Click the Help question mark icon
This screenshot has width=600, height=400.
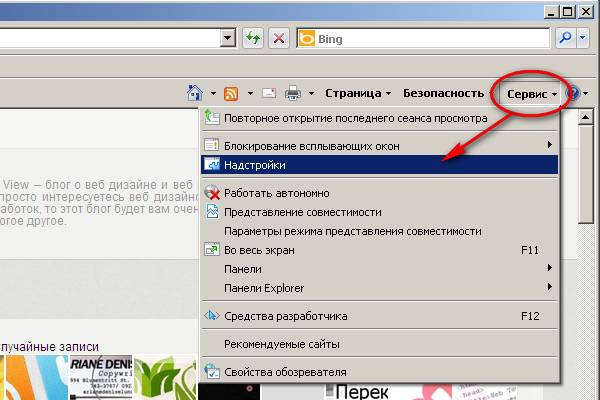[x=574, y=93]
